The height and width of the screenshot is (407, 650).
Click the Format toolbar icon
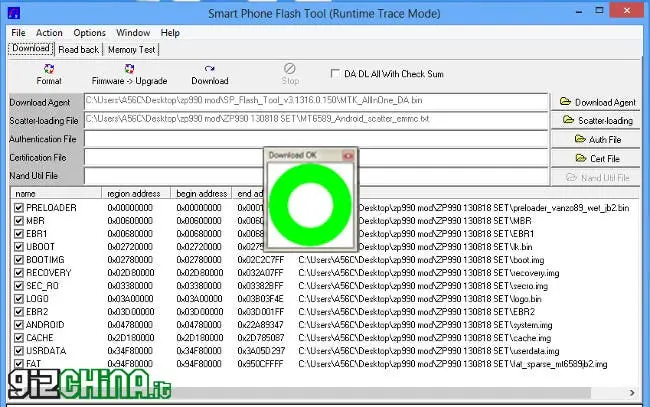(x=49, y=69)
